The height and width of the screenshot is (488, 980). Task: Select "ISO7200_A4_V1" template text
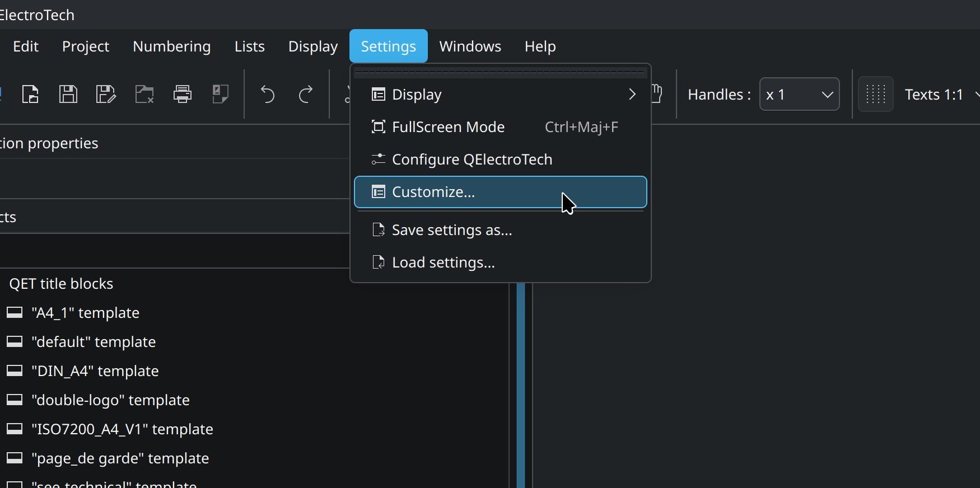click(123, 429)
